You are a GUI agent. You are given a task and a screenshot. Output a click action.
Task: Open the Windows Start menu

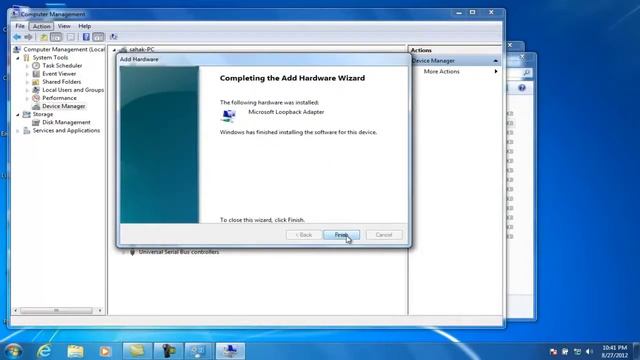(x=13, y=351)
